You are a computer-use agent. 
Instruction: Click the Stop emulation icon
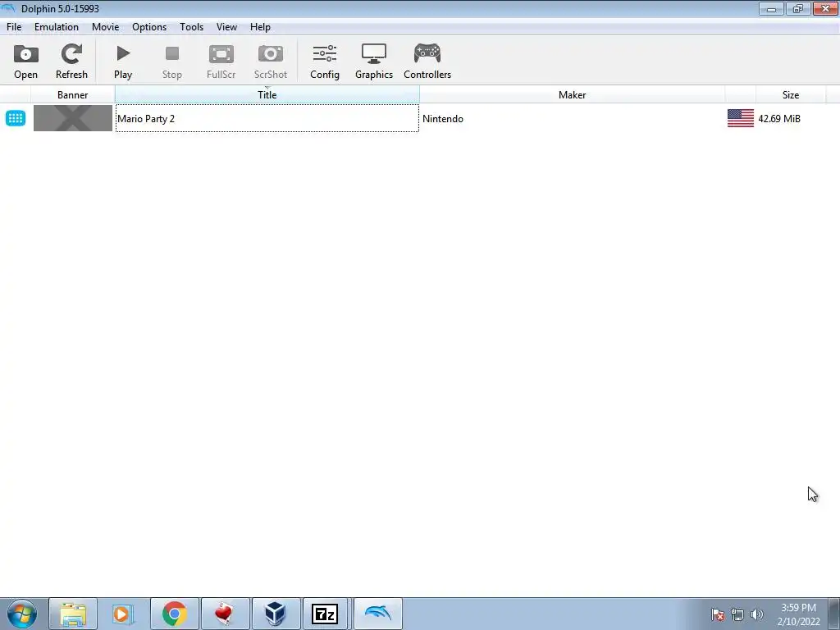(172, 61)
